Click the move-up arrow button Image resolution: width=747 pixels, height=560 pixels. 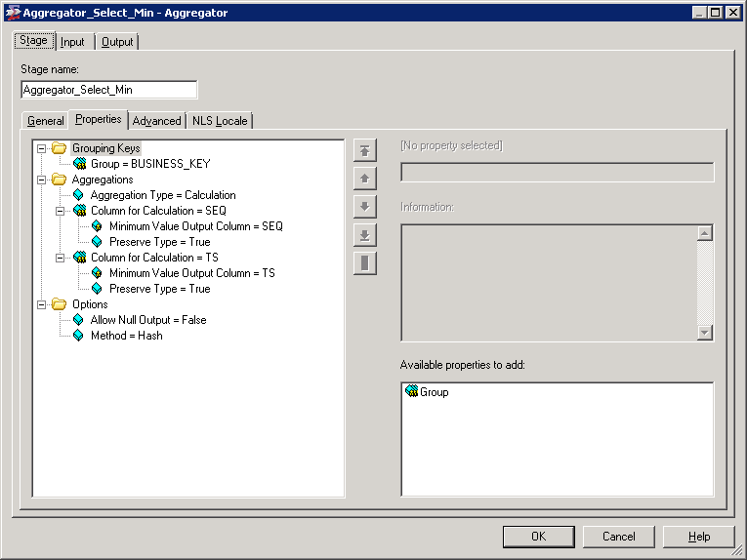(x=365, y=179)
